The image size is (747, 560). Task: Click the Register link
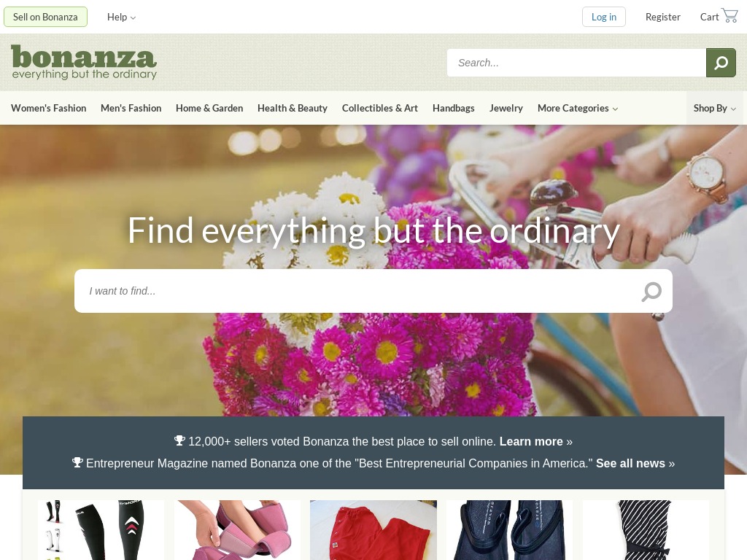662,17
